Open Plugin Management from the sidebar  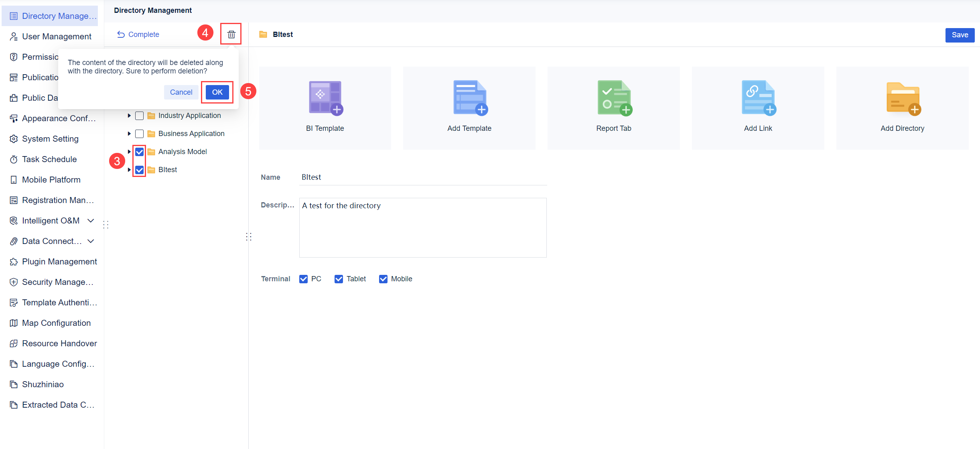[59, 261]
